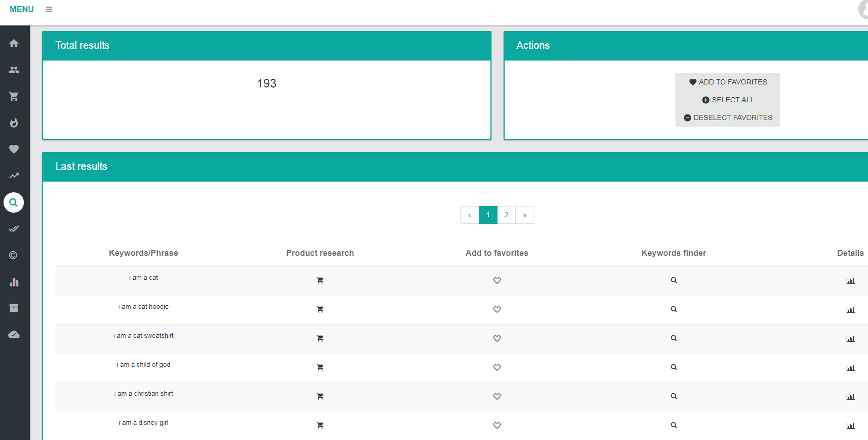Open the shopping cart sidebar icon
868x440 pixels.
point(14,96)
